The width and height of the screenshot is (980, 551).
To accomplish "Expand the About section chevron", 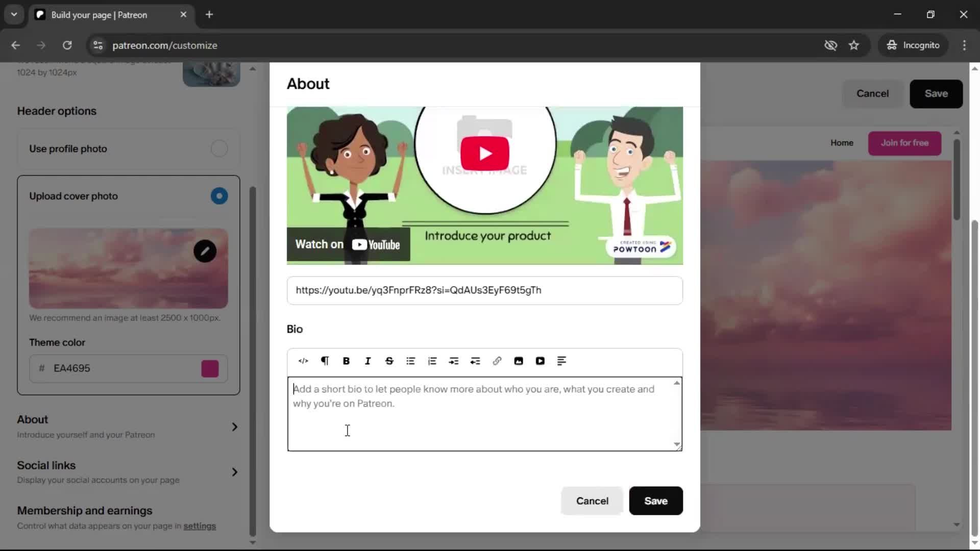I will [235, 427].
